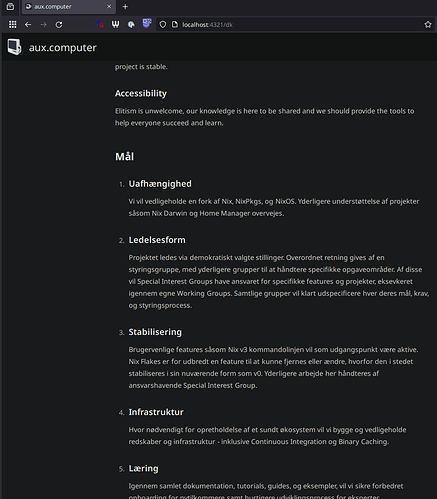Click the page info document icon
437x499 pixels.
tap(175, 24)
